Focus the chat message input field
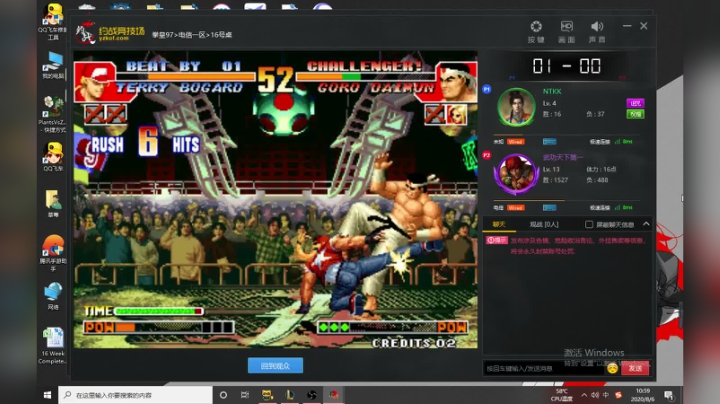Image resolution: width=720 pixels, height=404 pixels. [544, 368]
